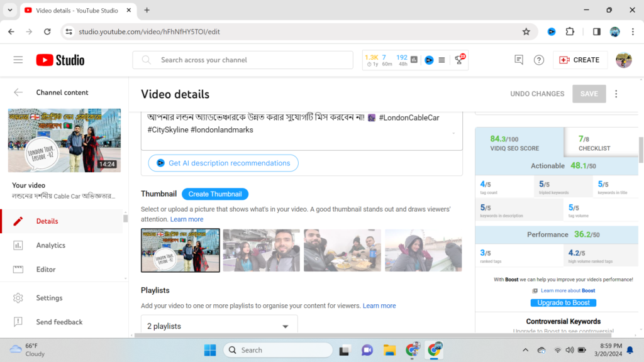Screen dimensions: 644x362
Task: Open the weather widget showing 66°F Cloudy
Action: coord(27,350)
